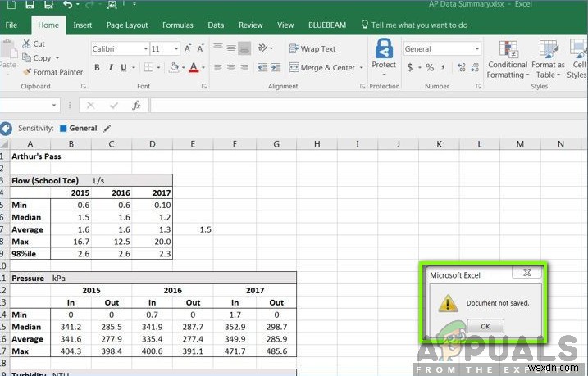This screenshot has width=588, height=376.
Task: Switch to the Page Layout tab
Action: coord(127,25)
